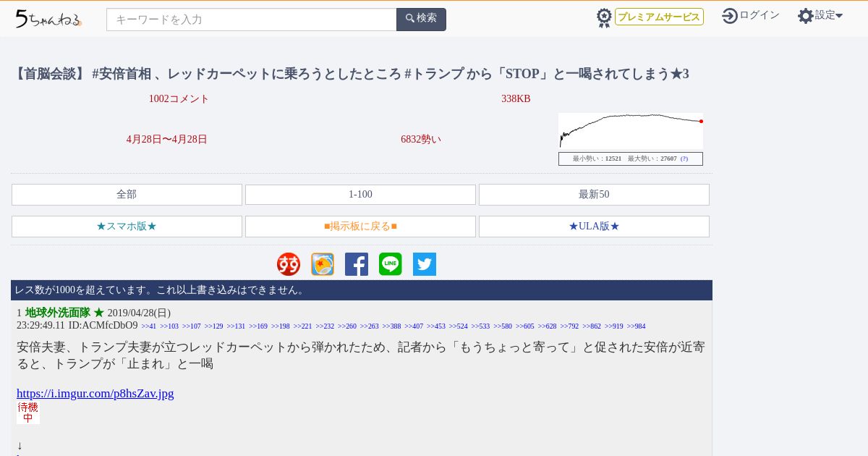Open reply anchor >>919
868x456 pixels.
613,326
